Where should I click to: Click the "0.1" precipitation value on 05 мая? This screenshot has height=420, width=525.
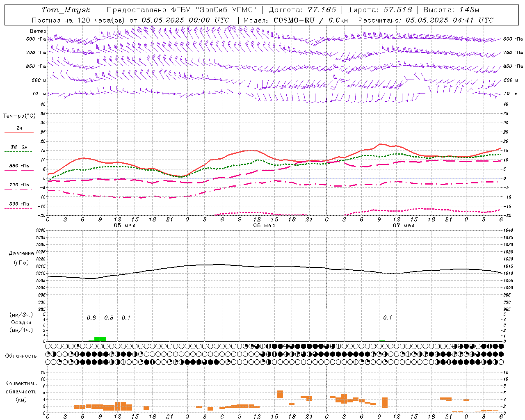coord(126,318)
